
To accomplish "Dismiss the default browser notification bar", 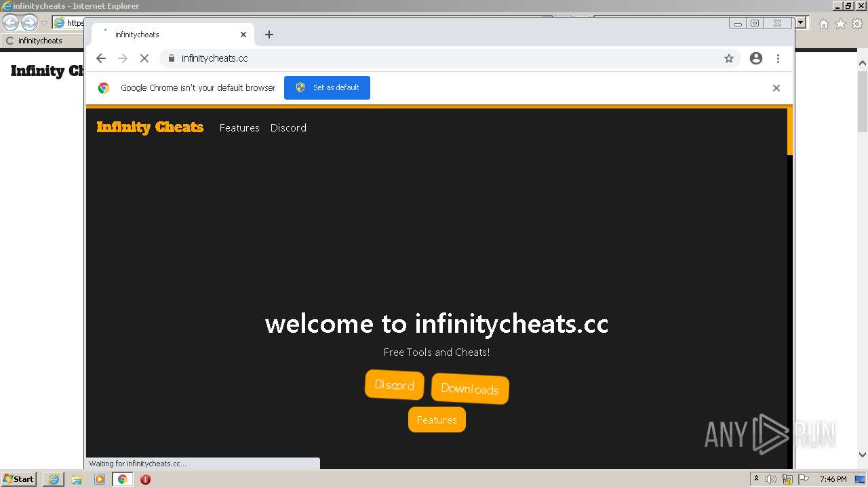I will tap(776, 88).
